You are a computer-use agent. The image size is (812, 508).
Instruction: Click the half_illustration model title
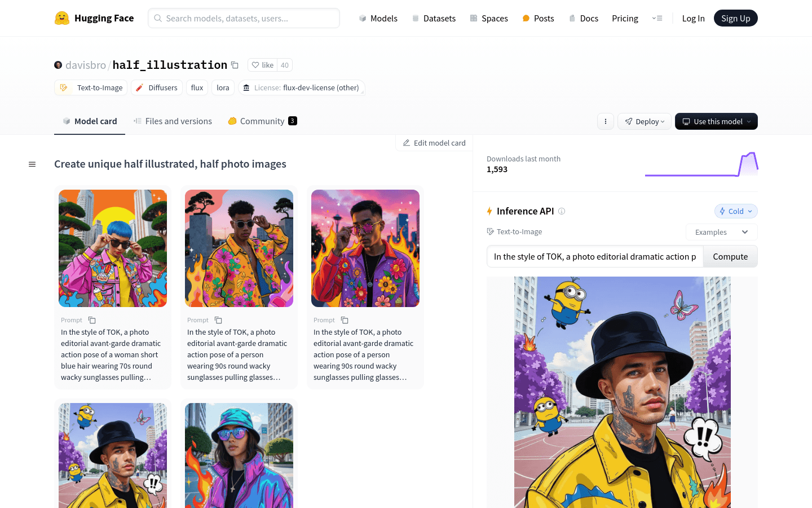tap(170, 65)
